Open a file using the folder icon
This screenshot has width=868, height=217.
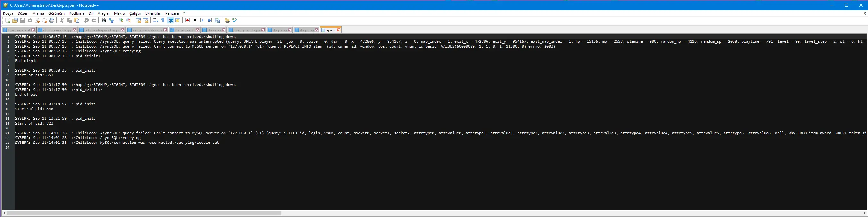point(15,21)
